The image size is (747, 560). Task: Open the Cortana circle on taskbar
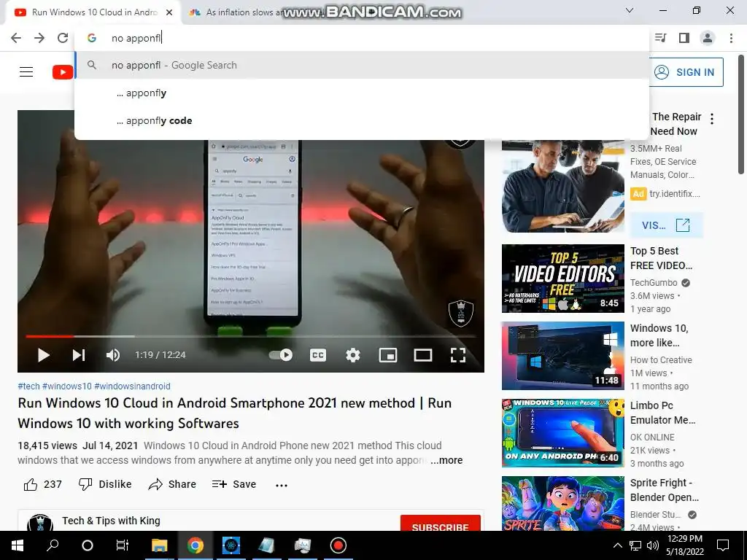pos(88,545)
